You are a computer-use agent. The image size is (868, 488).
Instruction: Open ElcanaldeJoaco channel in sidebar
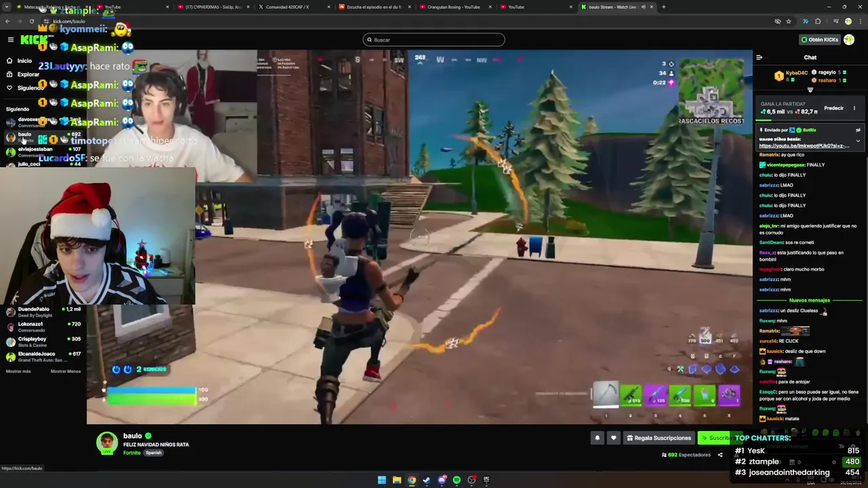click(42, 357)
